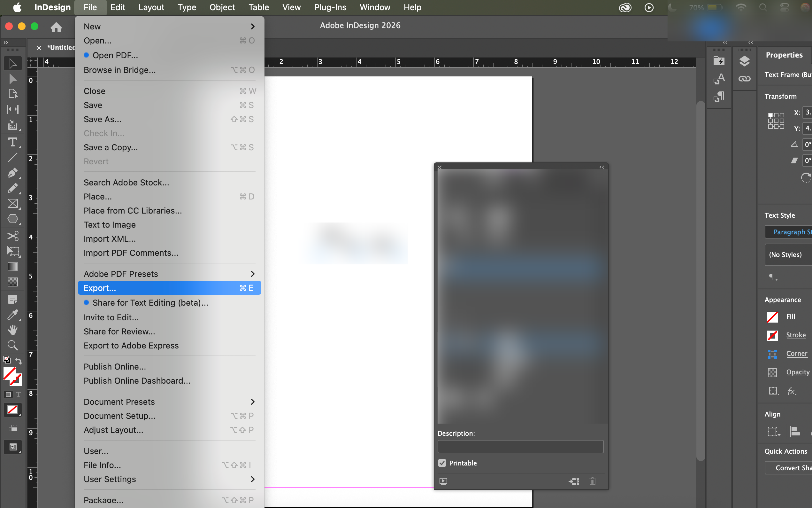Open the Links panel icon

(x=744, y=79)
